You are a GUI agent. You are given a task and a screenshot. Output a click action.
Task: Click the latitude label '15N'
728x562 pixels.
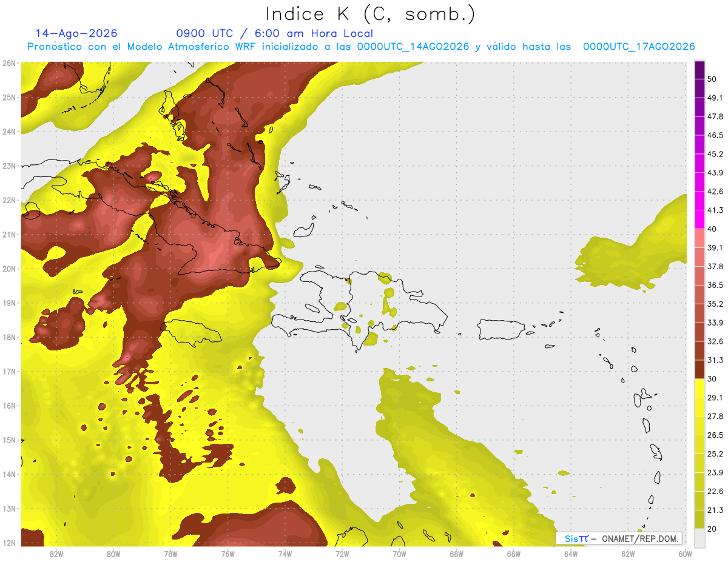click(9, 440)
